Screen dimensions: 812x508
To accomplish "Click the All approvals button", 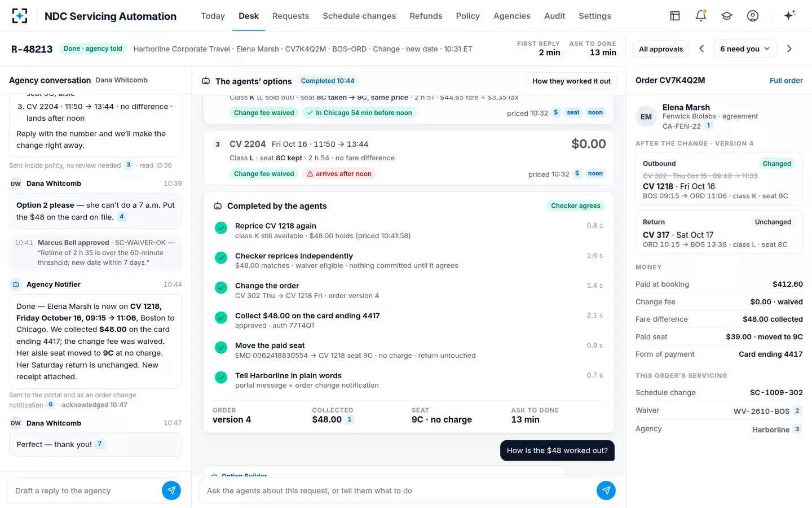I will click(x=661, y=49).
